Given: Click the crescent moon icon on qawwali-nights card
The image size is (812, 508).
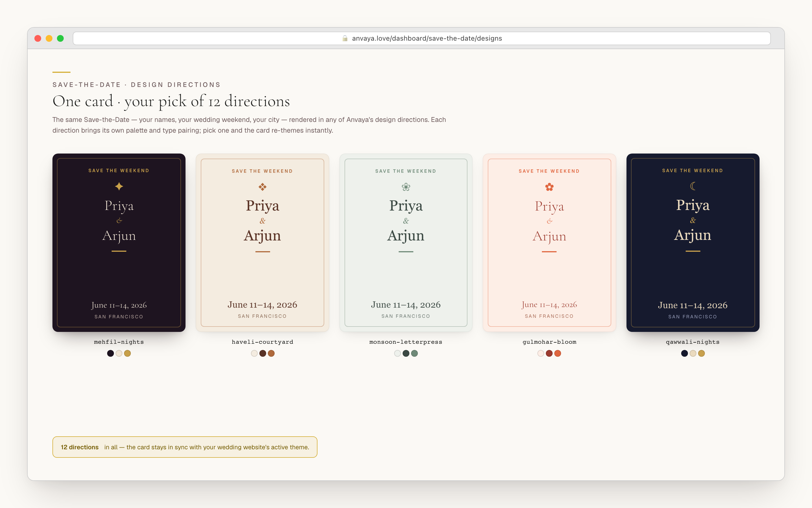Looking at the screenshot, I should 693,186.
